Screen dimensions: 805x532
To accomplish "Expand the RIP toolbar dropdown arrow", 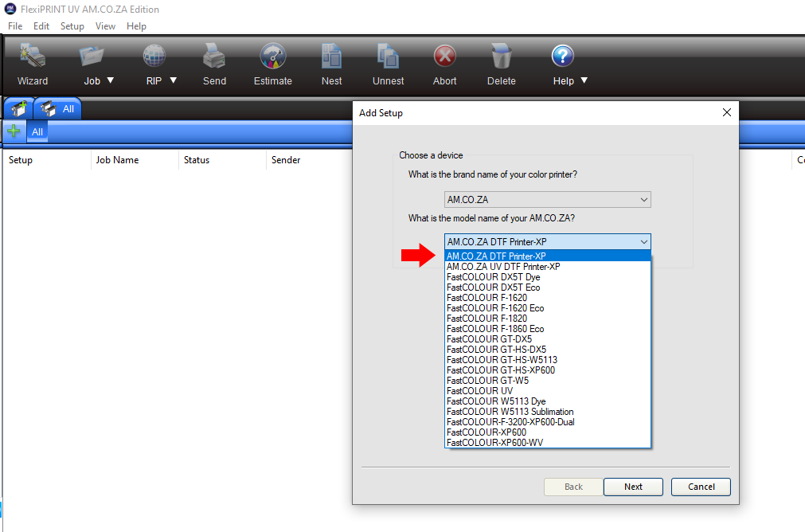I will 173,80.
